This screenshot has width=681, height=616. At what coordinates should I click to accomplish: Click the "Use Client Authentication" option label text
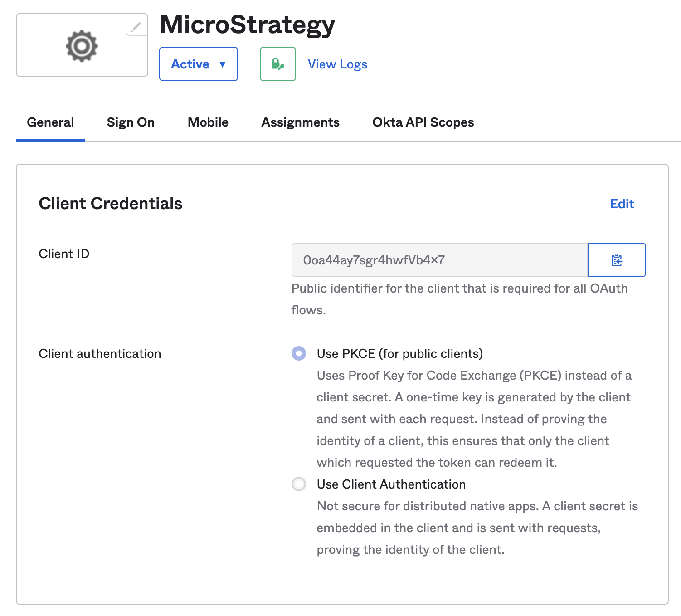click(391, 484)
